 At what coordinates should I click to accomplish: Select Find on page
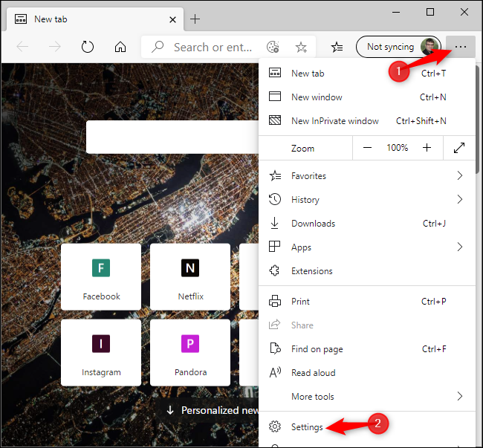[367, 349]
